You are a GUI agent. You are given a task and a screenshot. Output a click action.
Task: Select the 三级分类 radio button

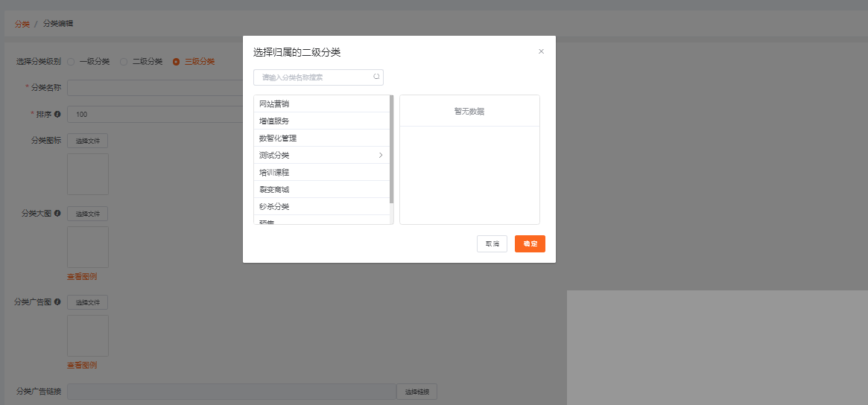click(x=176, y=62)
